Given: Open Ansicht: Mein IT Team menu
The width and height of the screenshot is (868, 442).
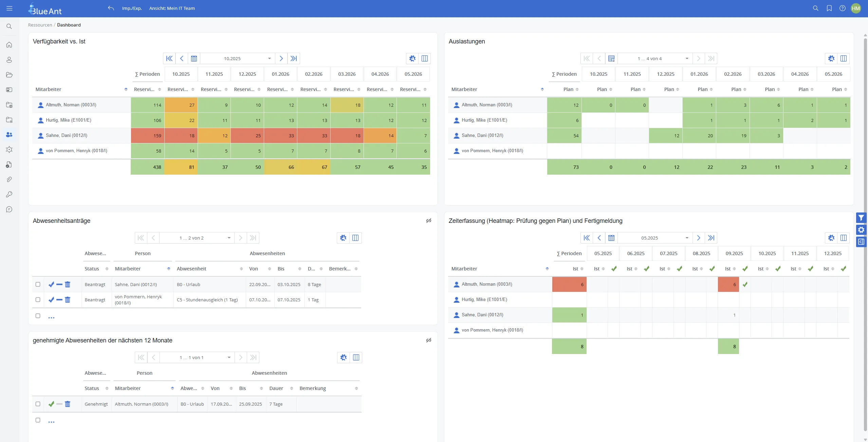Looking at the screenshot, I should pyautogui.click(x=172, y=8).
